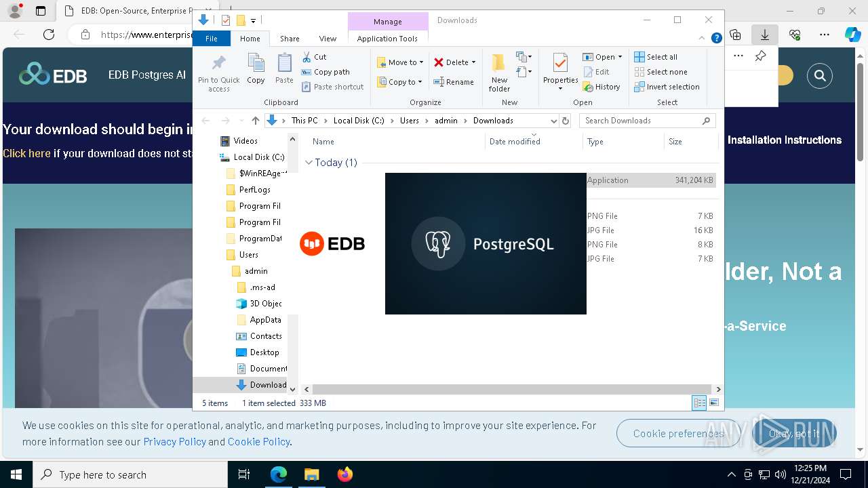
Task: Open Edge Settings and more ellipsis
Action: (825, 35)
